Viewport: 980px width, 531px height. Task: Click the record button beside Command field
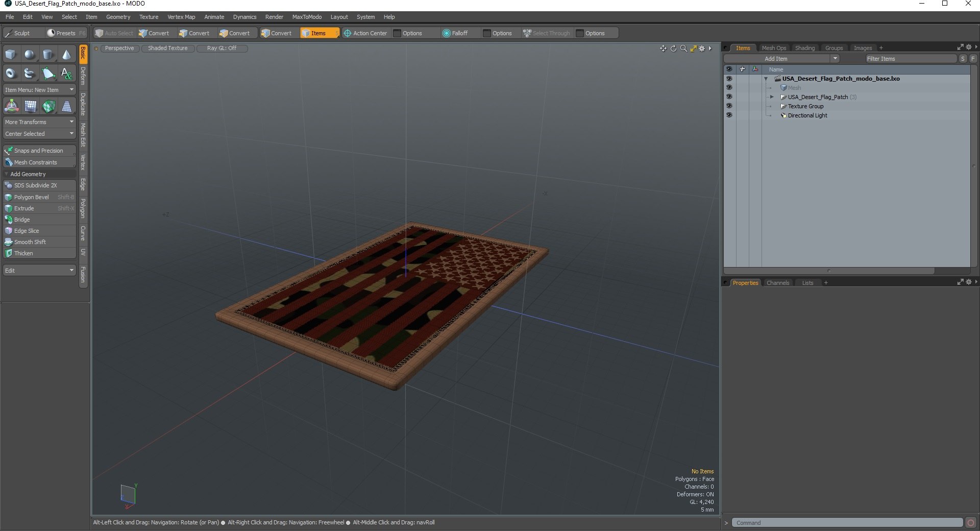971,523
